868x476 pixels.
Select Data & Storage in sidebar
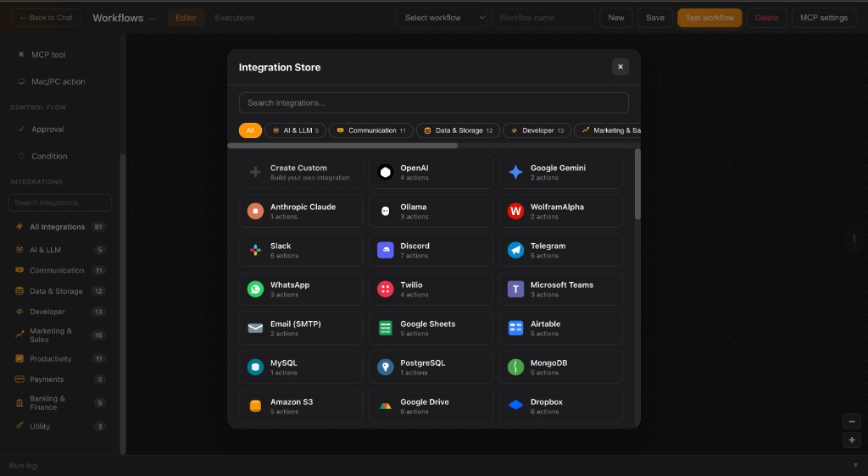(x=60, y=291)
